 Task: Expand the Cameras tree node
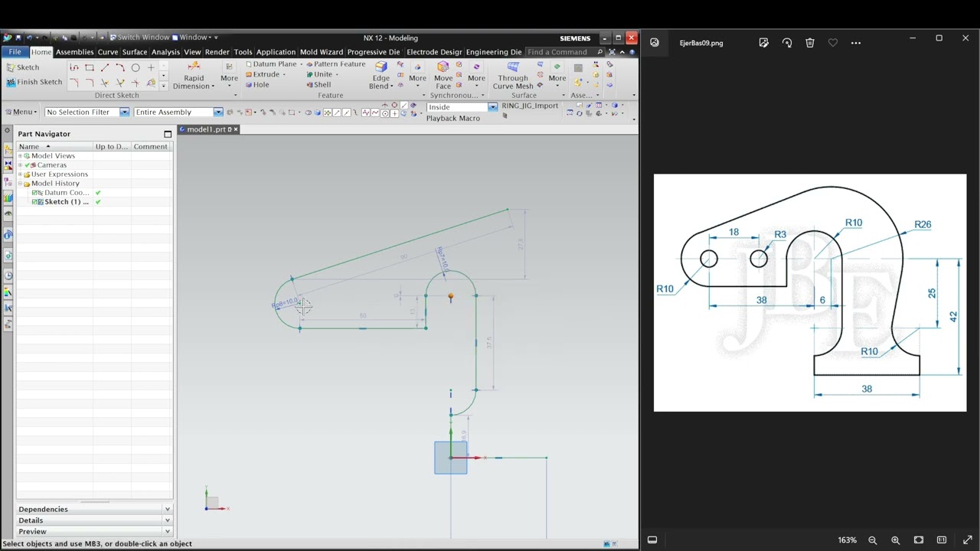tap(21, 165)
